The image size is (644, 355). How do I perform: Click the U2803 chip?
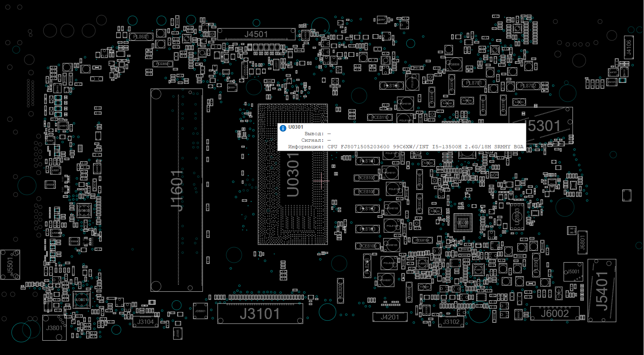point(517,217)
